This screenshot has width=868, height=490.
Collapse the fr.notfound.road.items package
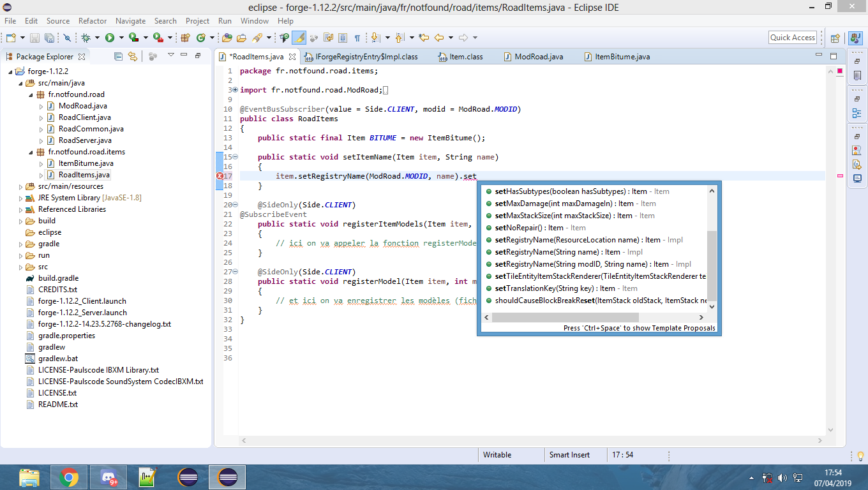click(x=31, y=152)
